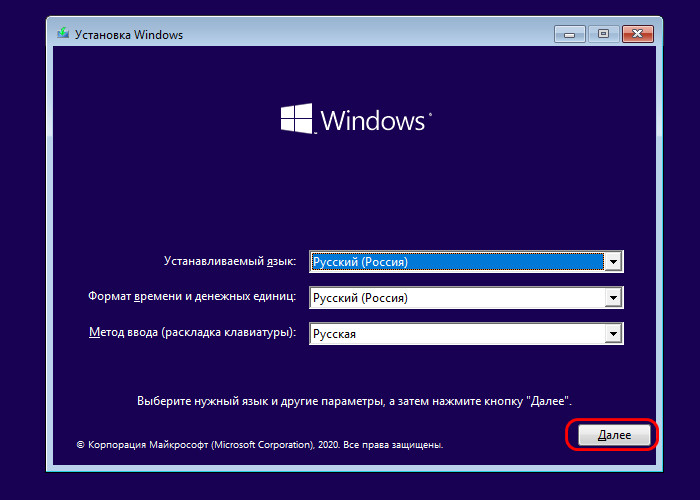Screen dimensions: 700x500
Task: Click the Далее button
Action: (614, 435)
